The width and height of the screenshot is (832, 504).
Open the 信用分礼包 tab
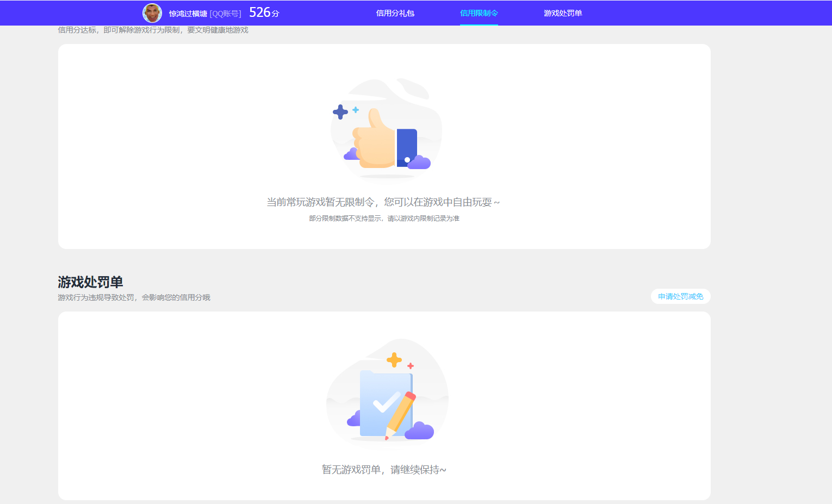point(395,13)
